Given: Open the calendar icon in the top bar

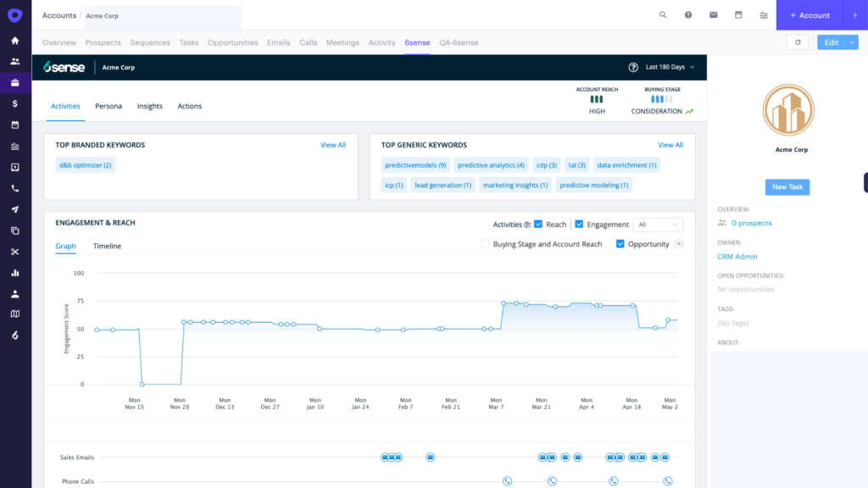Looking at the screenshot, I should tap(738, 14).
